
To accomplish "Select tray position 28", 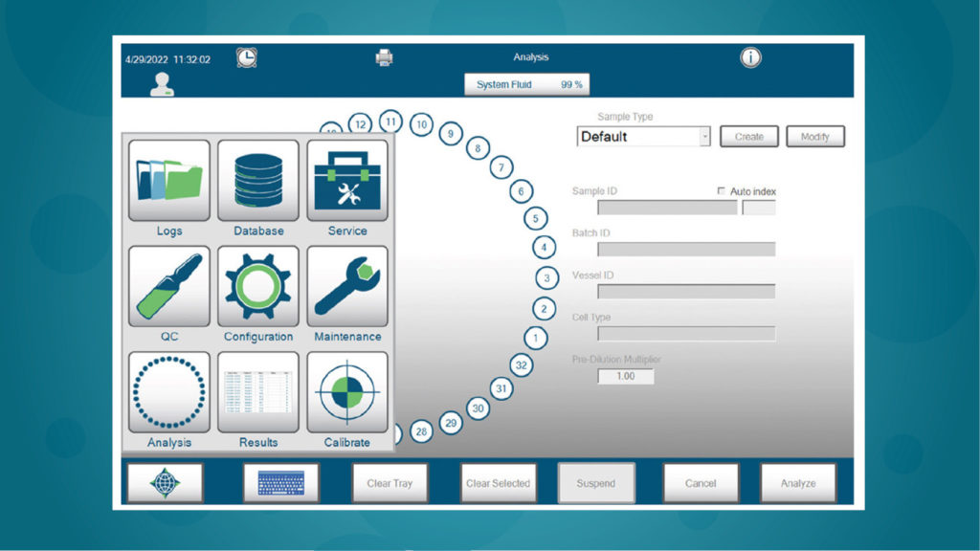I will point(421,431).
